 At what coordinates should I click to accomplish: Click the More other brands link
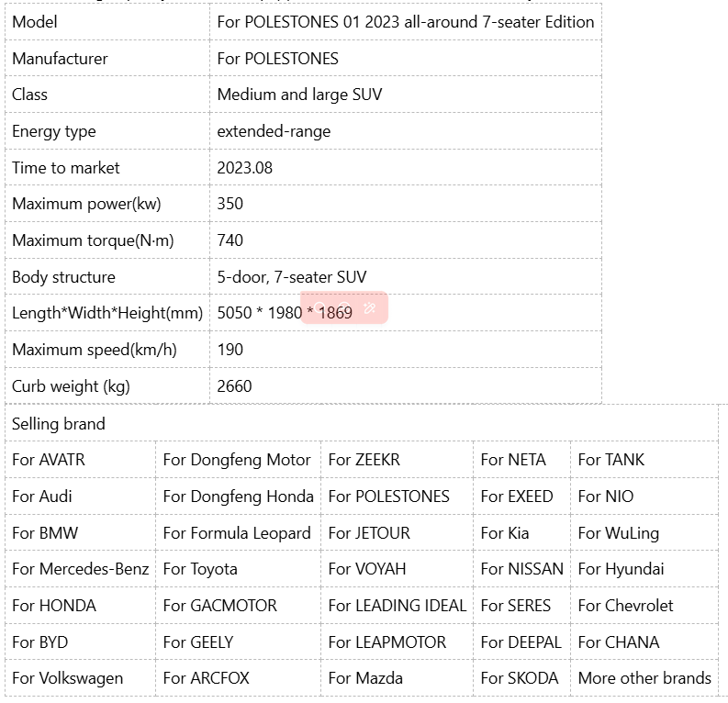coord(644,679)
